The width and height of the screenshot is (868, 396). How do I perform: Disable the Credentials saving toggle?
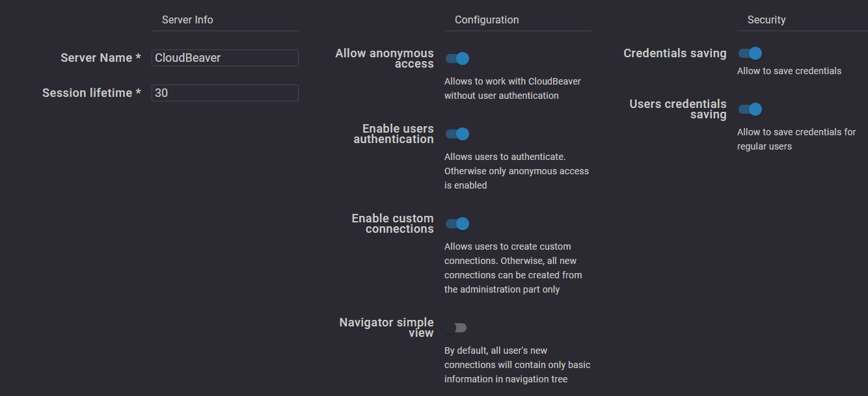click(x=750, y=53)
